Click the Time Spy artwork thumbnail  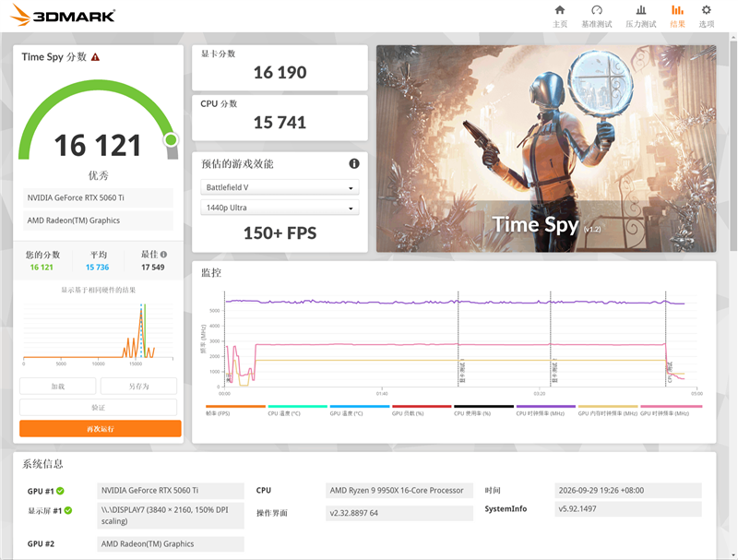point(546,149)
